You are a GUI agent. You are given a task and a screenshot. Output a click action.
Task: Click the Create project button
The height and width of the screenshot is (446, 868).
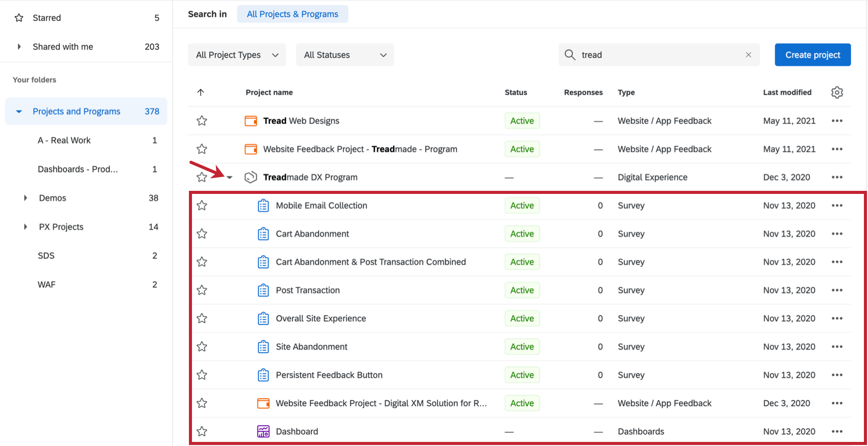[813, 55]
